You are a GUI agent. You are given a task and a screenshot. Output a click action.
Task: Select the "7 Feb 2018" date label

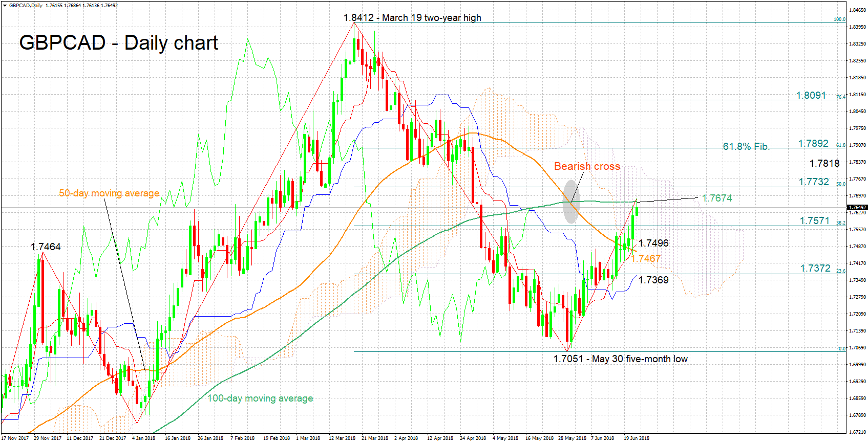click(x=243, y=438)
